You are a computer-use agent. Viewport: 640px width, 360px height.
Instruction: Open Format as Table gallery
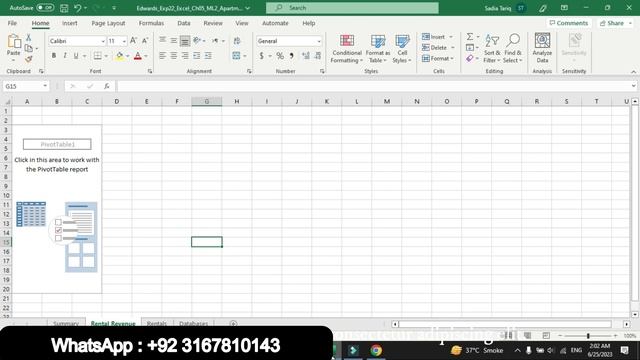click(378, 49)
